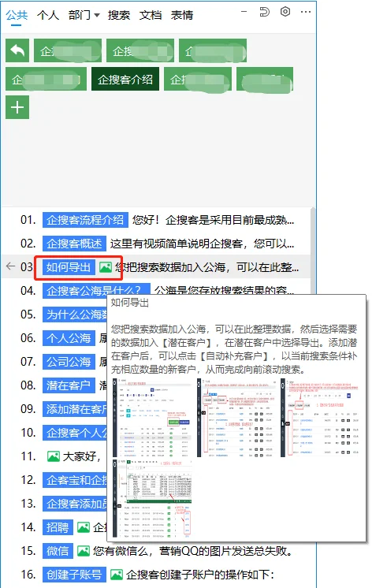Click the image icon in row 15 微信
Screen dimensions: 387x588
coord(84,551)
